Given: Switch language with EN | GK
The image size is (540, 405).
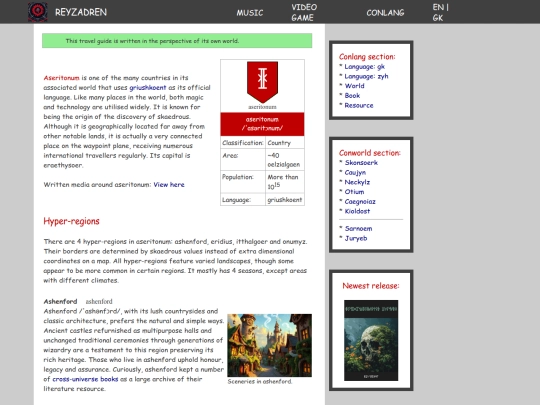Looking at the screenshot, I should [x=440, y=12].
